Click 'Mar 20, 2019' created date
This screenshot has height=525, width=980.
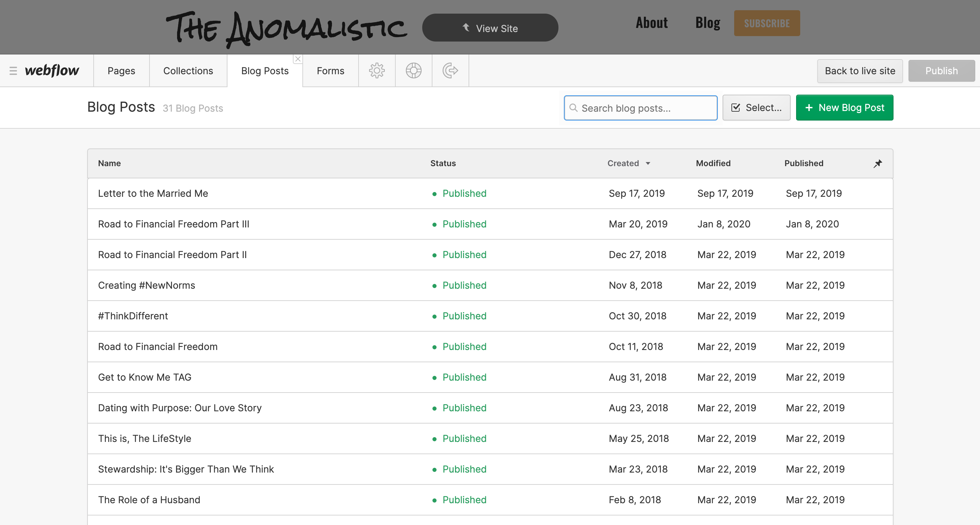(x=638, y=224)
